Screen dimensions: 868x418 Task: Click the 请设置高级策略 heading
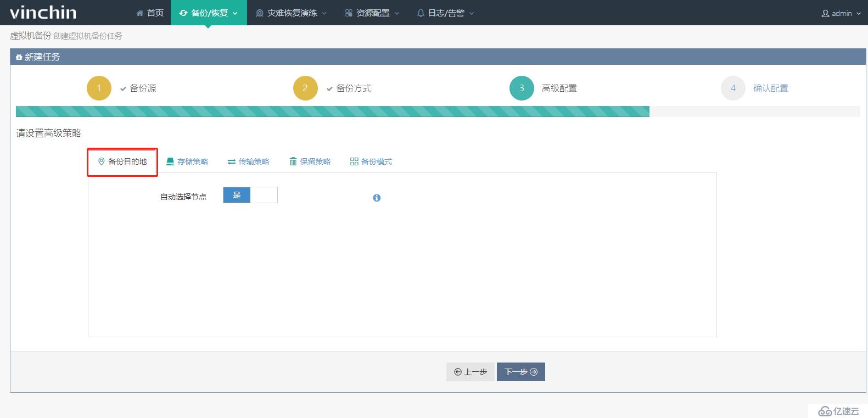pyautogui.click(x=48, y=133)
